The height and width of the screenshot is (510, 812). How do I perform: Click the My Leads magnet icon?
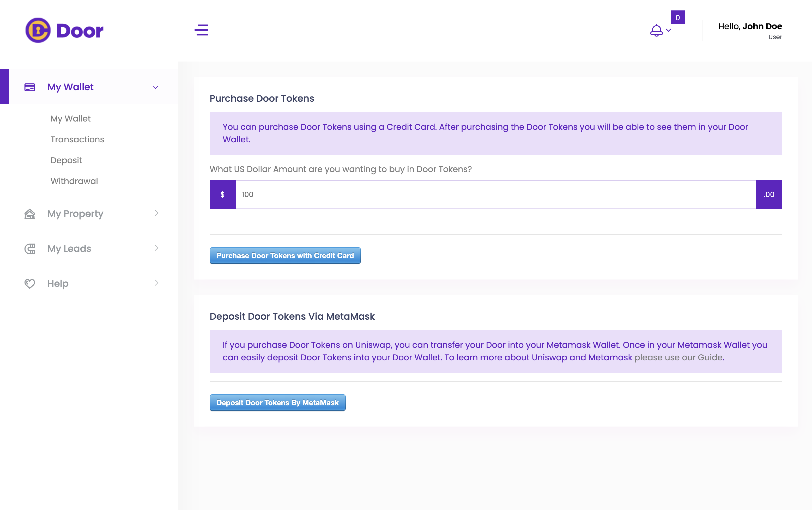pos(30,249)
